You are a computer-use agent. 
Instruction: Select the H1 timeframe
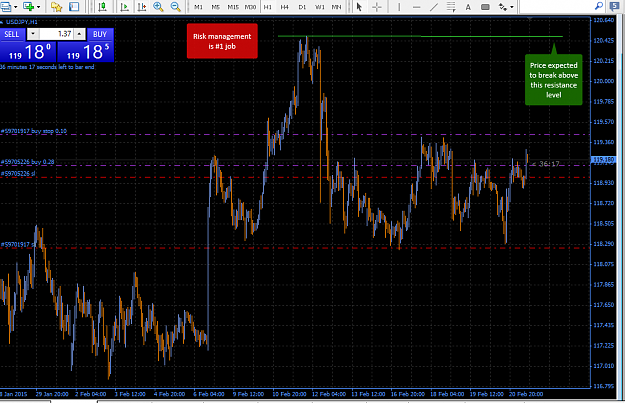point(267,7)
